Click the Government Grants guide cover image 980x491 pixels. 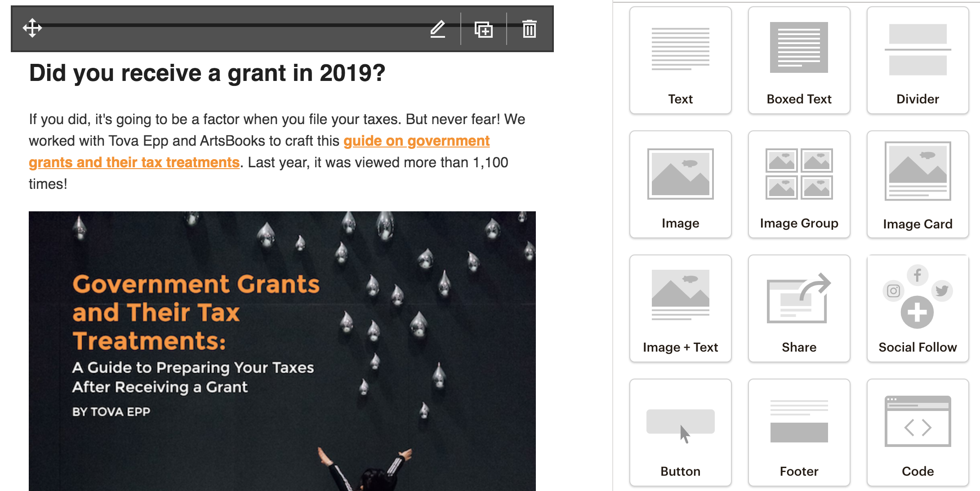[x=282, y=351]
